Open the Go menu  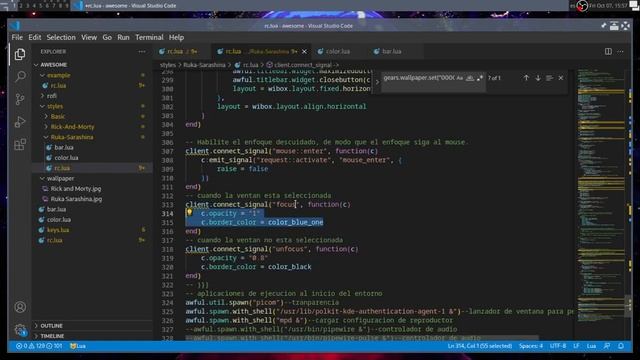(107, 37)
